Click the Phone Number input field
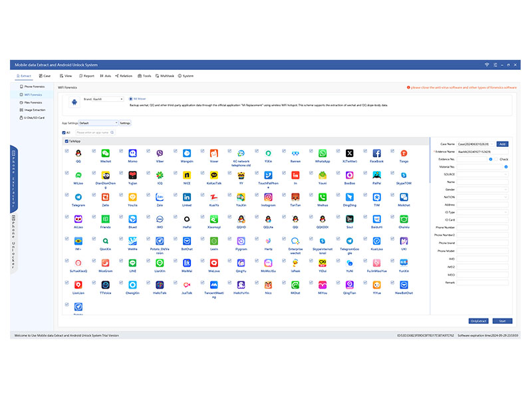The height and width of the screenshot is (399, 532). (483, 227)
